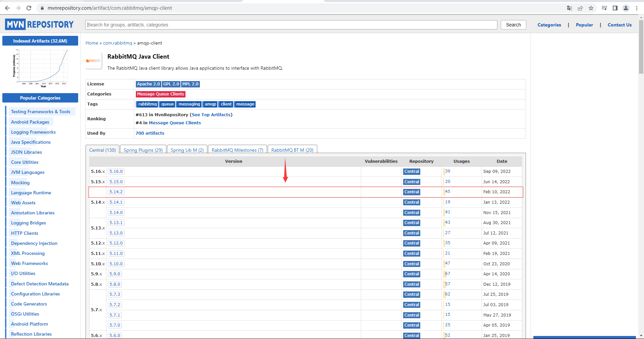Click the address bar URL
644x339 pixels.
(x=110, y=8)
